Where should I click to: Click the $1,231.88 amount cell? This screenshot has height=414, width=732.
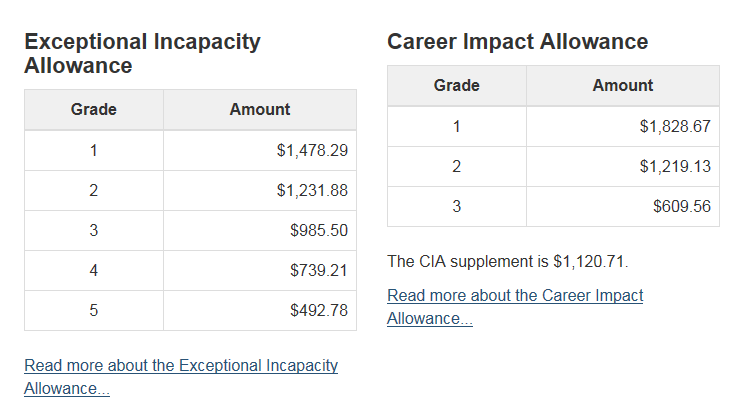[x=260, y=190]
